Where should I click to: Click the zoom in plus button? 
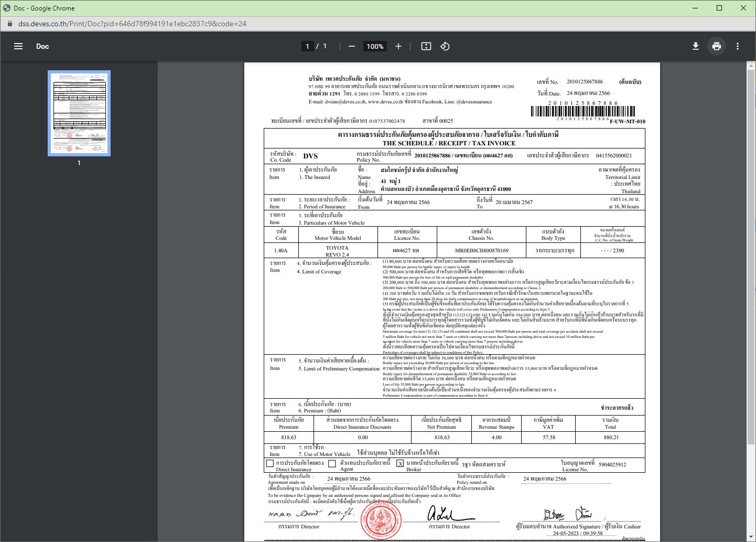pyautogui.click(x=398, y=46)
